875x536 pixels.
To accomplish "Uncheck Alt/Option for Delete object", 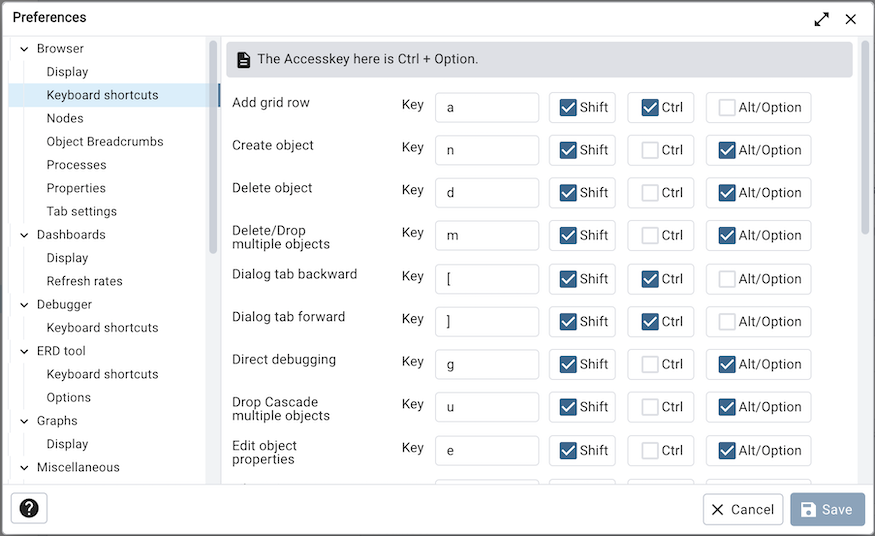I will (x=727, y=193).
